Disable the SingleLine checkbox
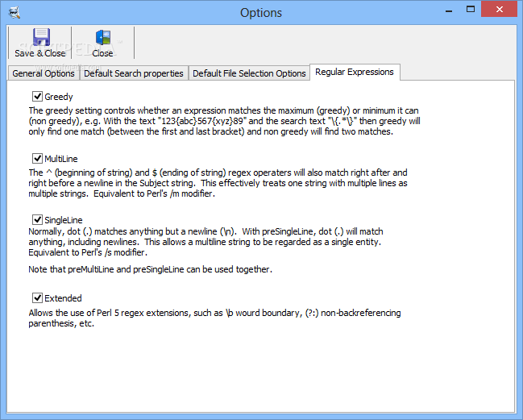Screen dimensions: 523x420 [37, 219]
